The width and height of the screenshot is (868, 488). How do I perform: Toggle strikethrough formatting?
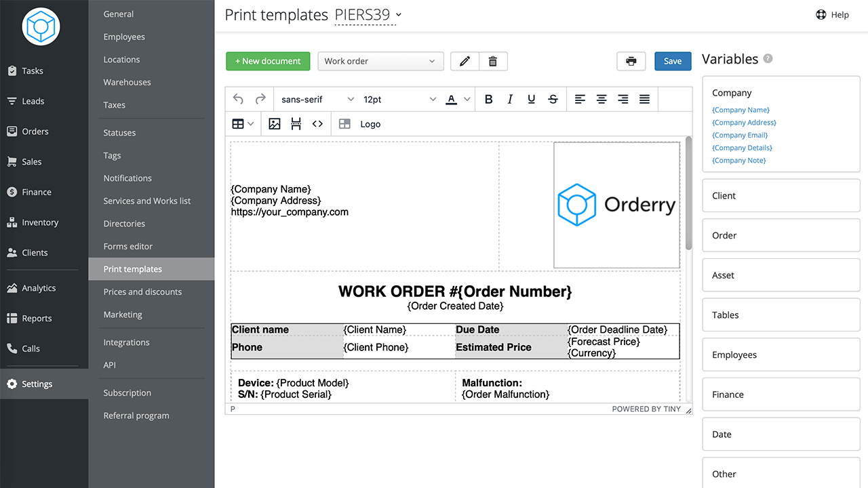point(553,99)
